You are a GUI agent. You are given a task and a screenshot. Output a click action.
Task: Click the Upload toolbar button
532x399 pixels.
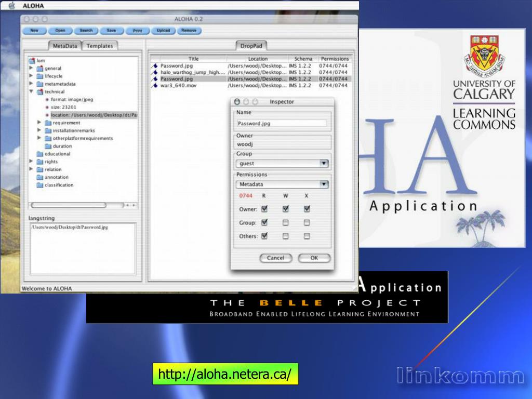[x=163, y=31]
